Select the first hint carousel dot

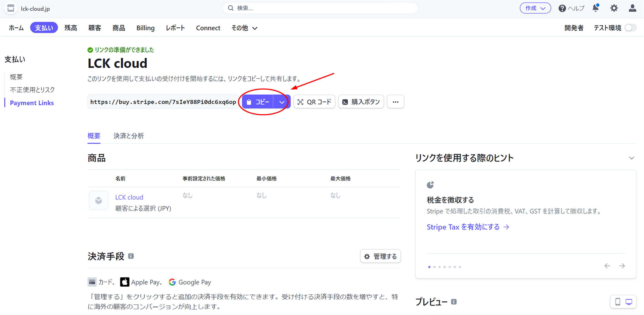click(429, 267)
